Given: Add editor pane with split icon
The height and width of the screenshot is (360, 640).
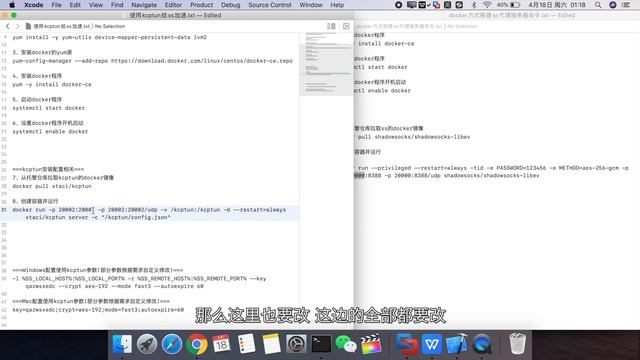Looking at the screenshot, I should [x=346, y=26].
